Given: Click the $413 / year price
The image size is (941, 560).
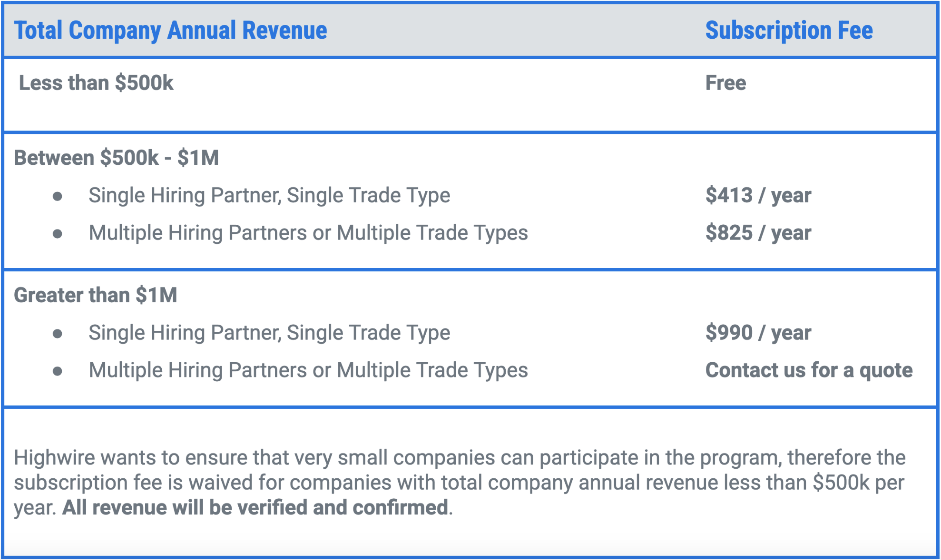Looking at the screenshot, I should click(x=758, y=195).
